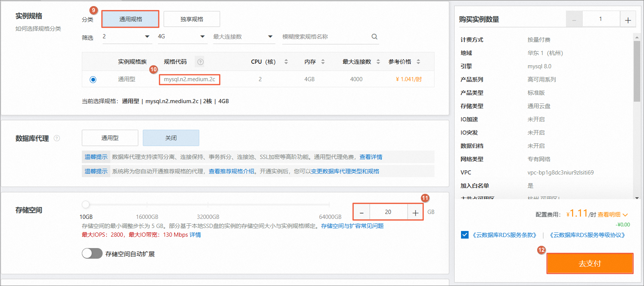
Task: Sort the table by 最大连接数 column
Action: (x=378, y=62)
